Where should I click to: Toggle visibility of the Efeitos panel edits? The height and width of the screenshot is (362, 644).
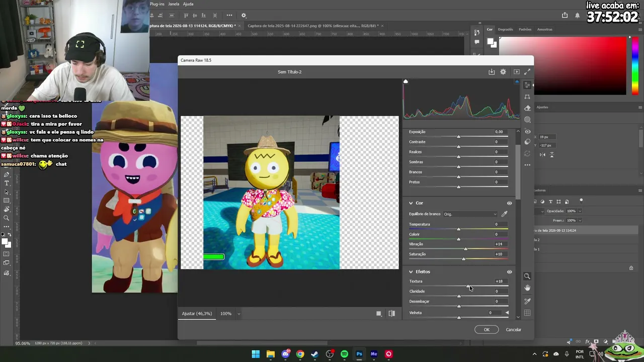509,272
